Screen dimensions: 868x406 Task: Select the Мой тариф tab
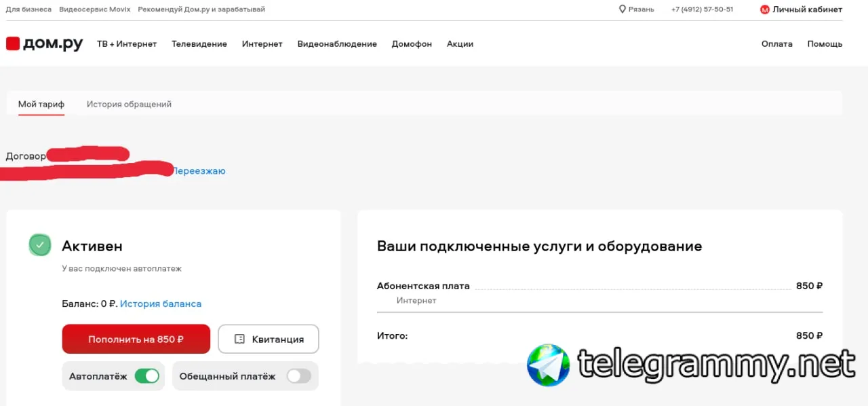point(41,104)
